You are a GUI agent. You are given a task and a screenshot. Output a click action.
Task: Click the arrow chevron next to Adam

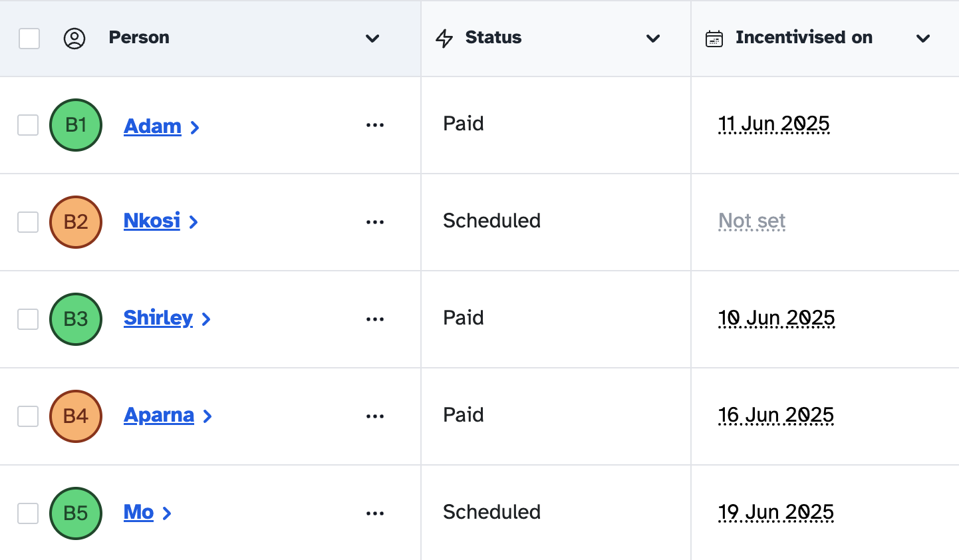click(x=195, y=127)
